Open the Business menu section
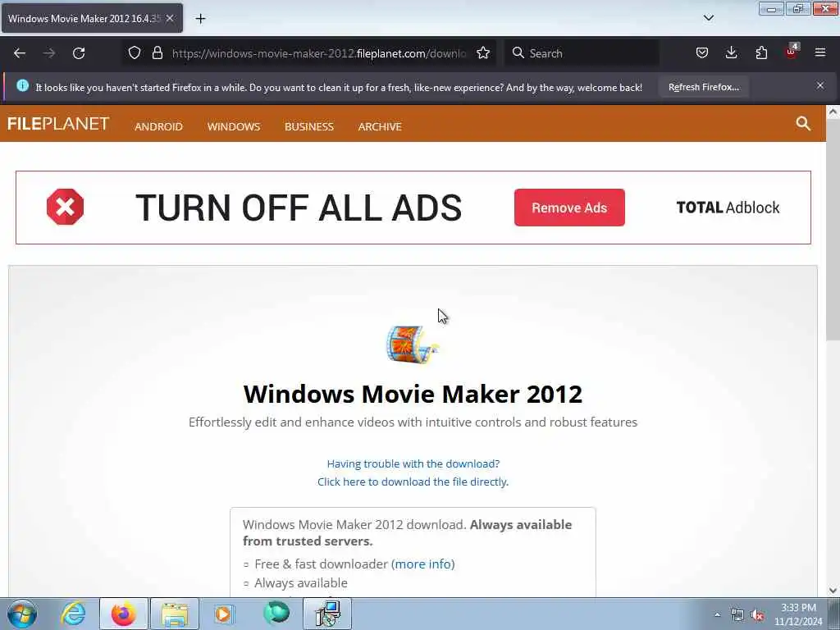The height and width of the screenshot is (630, 840). click(309, 126)
